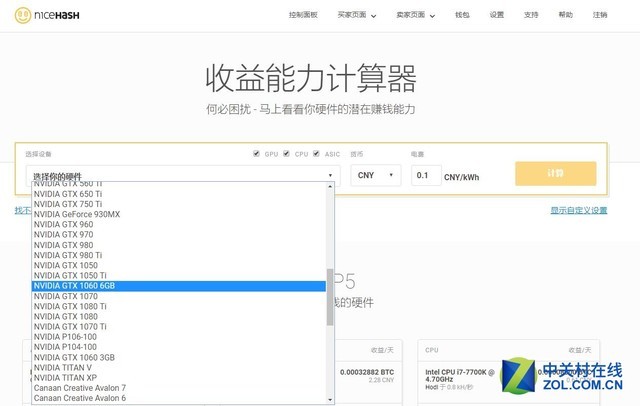Image resolution: width=640 pixels, height=406 pixels.
Task: Click the yellow 计算 button
Action: pyautogui.click(x=556, y=173)
